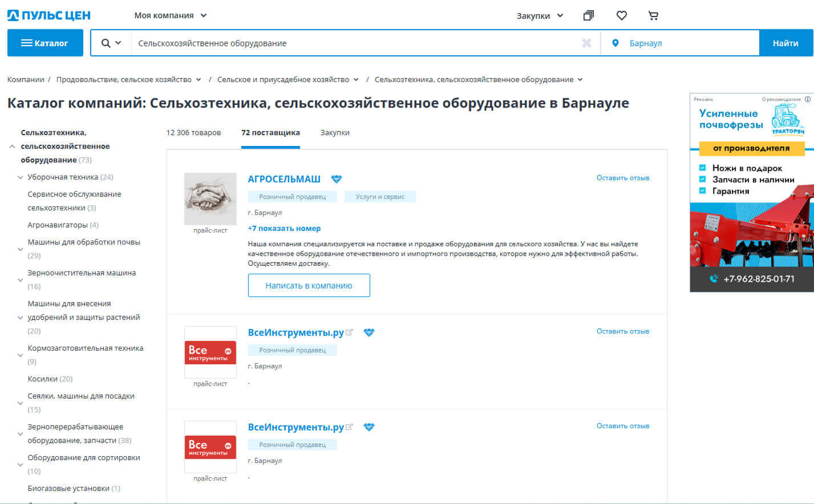This screenshot has width=814, height=504.
Task: Select the Косилки category
Action: pyautogui.click(x=43, y=379)
